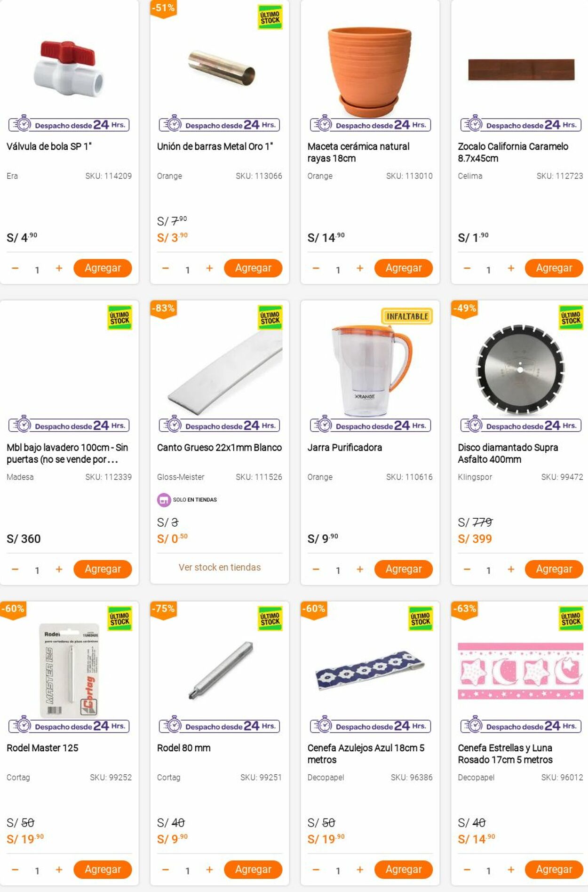588x892 pixels.
Task: Add Maceta cerámica natural rayas to cart
Action: 404,268
